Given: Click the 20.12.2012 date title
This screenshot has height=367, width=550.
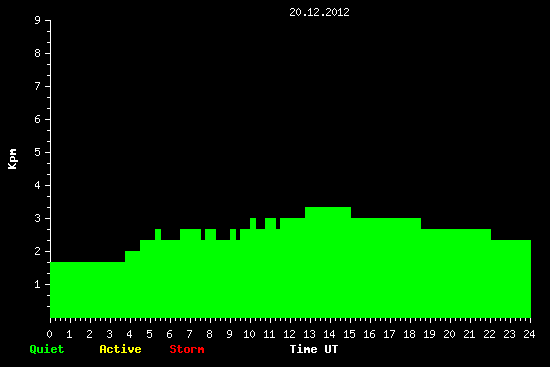Looking at the screenshot, I should tap(319, 12).
